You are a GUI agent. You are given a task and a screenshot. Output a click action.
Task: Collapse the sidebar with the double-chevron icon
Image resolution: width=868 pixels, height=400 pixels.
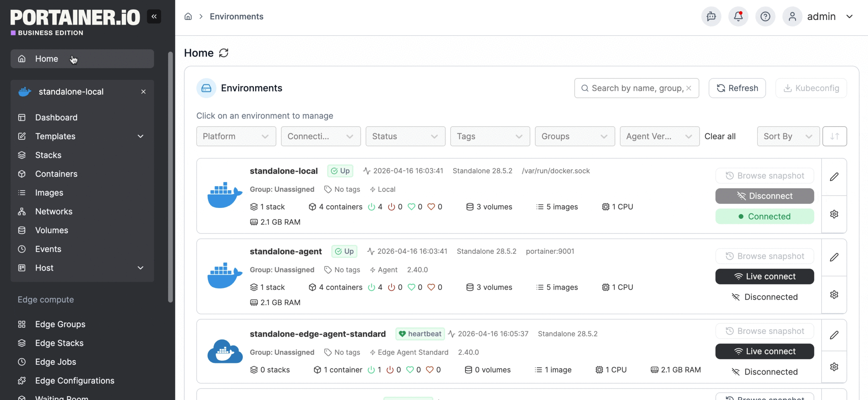coord(154,16)
